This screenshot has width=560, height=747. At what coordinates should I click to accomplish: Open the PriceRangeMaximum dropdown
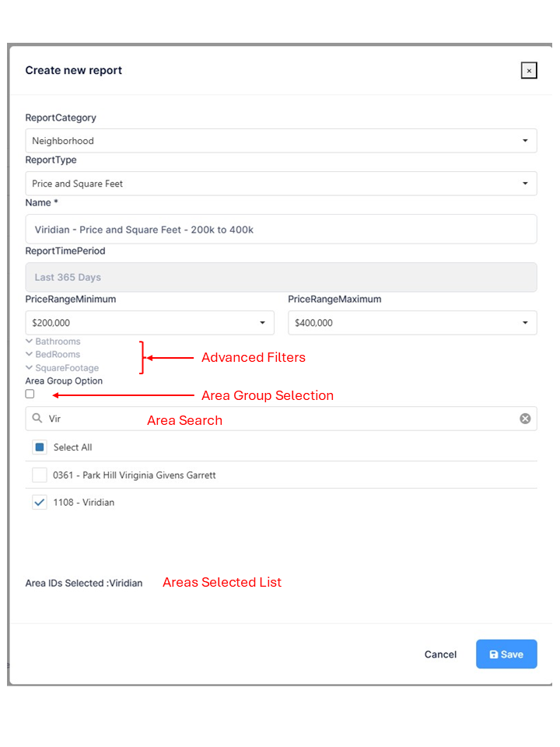pyautogui.click(x=412, y=322)
